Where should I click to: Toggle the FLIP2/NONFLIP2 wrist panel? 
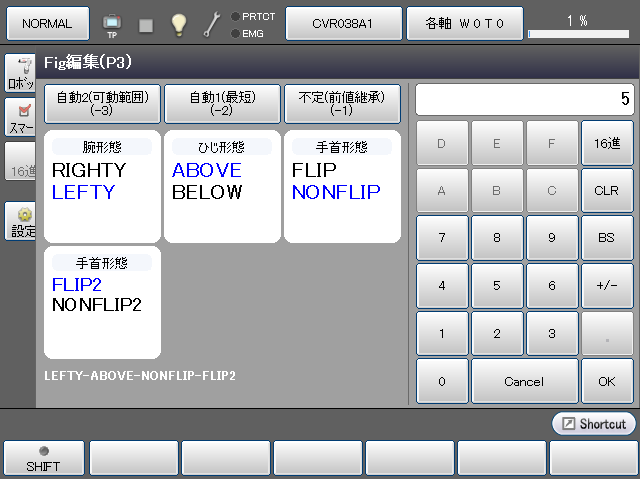tap(102, 302)
